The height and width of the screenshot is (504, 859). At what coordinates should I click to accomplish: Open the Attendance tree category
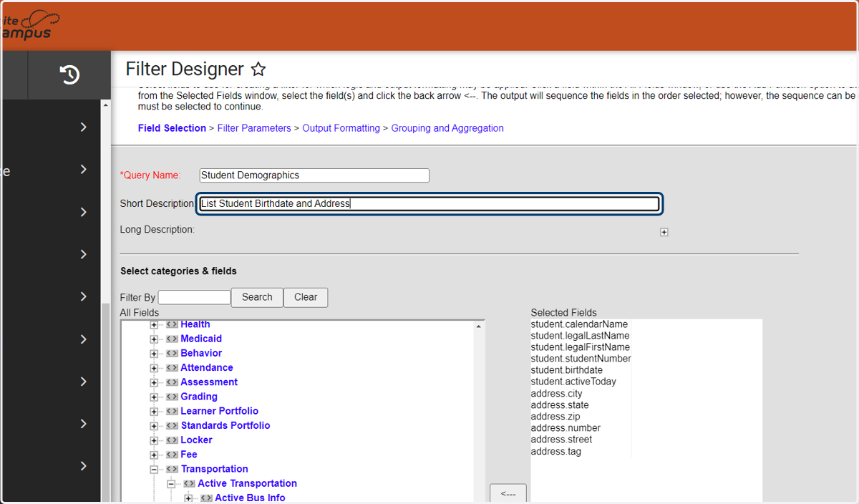tap(207, 367)
